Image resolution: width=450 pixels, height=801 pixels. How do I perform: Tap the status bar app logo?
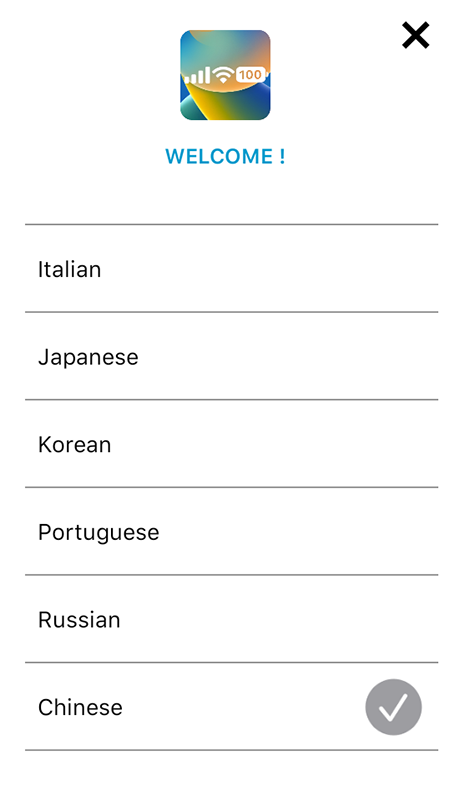[x=225, y=75]
